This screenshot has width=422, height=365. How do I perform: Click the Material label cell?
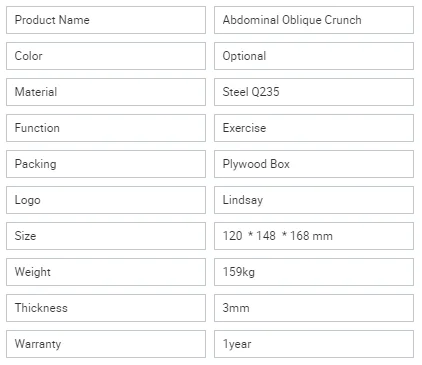(106, 92)
